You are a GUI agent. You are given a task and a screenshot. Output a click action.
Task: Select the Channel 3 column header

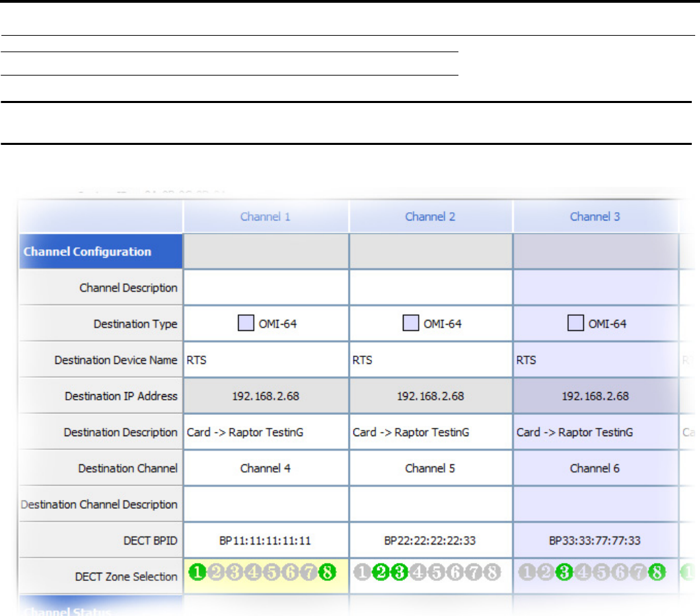click(596, 216)
